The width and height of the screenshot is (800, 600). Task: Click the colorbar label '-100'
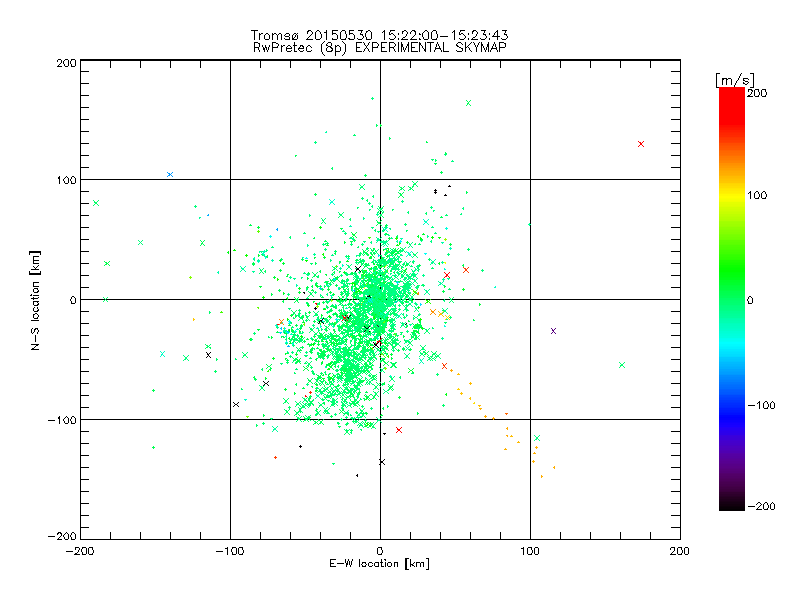[x=761, y=405]
